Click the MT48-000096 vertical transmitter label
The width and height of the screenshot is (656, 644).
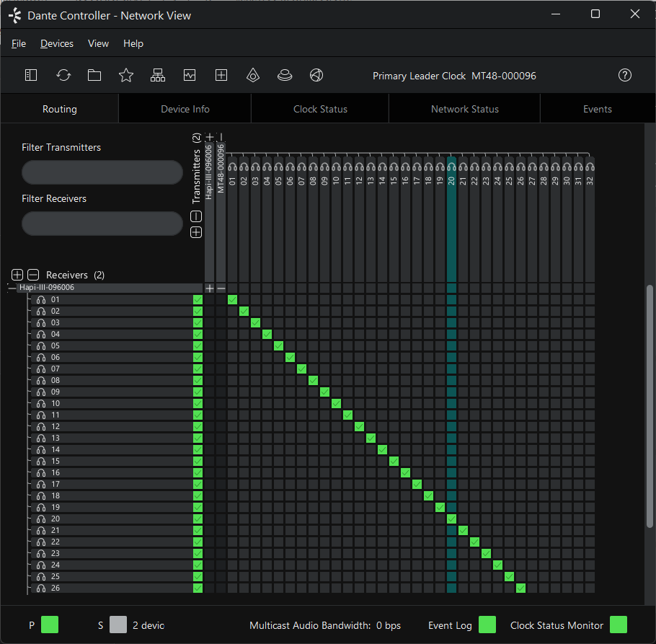[x=221, y=168]
